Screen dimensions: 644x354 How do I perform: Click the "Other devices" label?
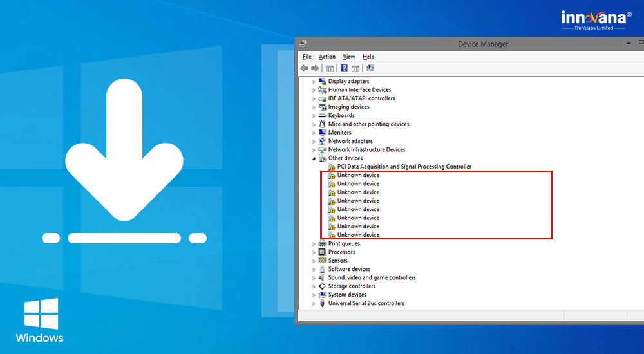[x=345, y=158]
